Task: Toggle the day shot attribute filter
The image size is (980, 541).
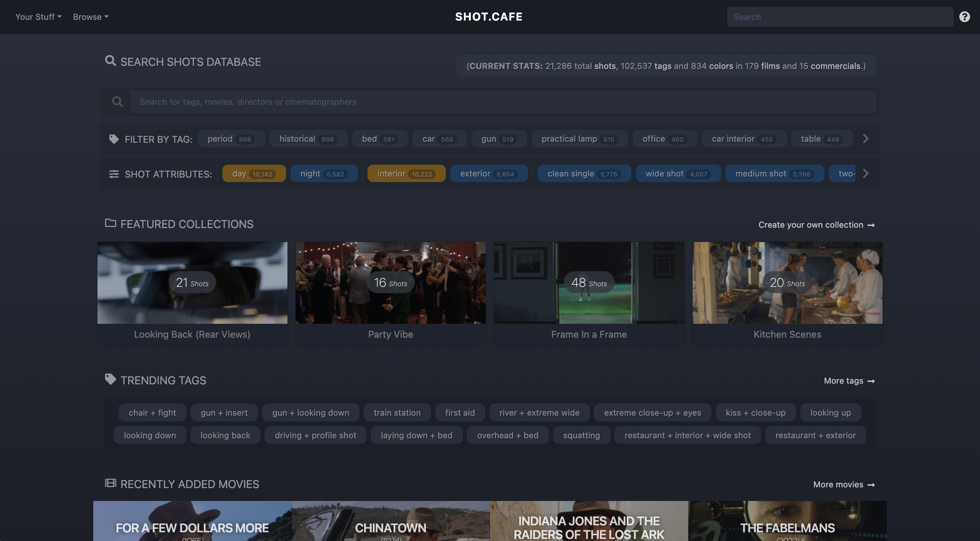Action: (x=254, y=174)
